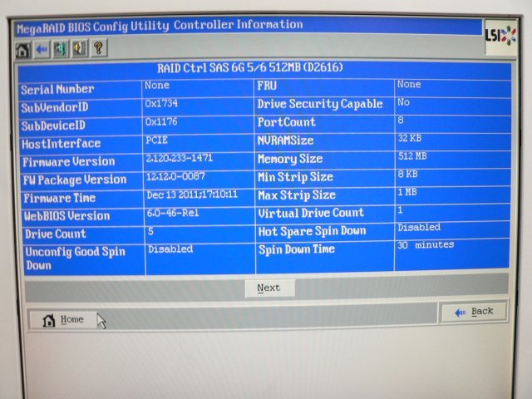Viewport: 532px width, 399px height.
Task: Click the Min Strip Size value 8 KB
Action: (x=407, y=174)
